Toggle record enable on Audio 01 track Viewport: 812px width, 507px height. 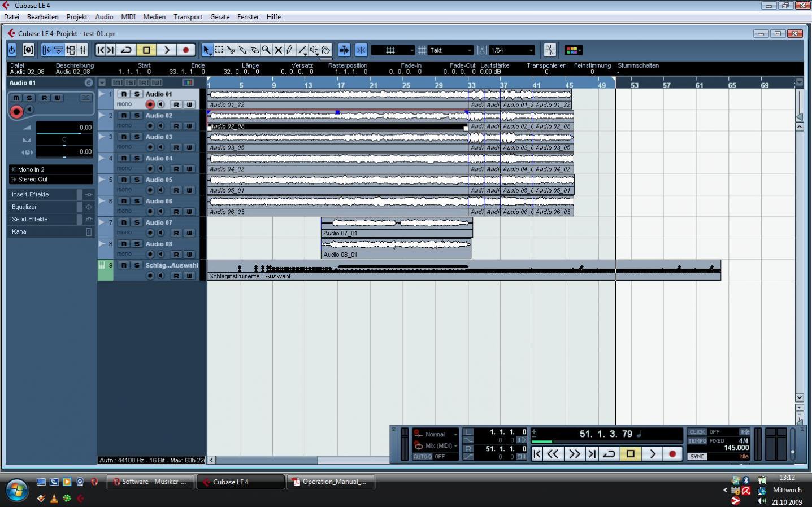coord(150,104)
